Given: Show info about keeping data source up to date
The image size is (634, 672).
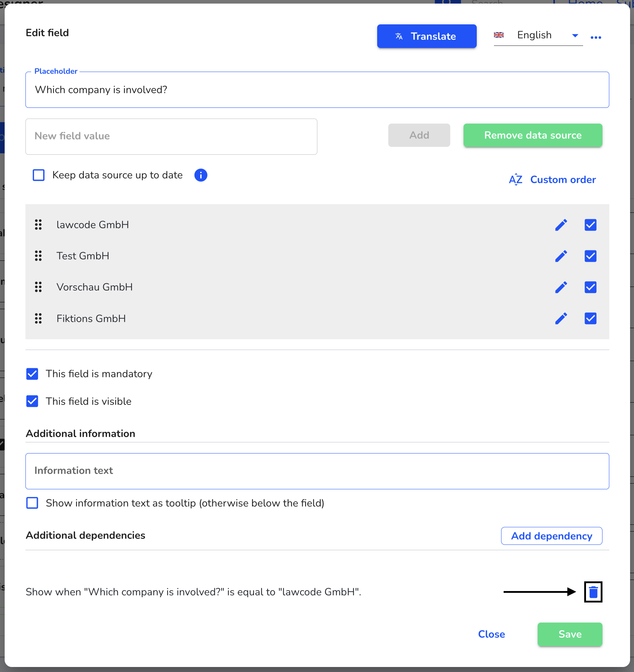Looking at the screenshot, I should (201, 175).
